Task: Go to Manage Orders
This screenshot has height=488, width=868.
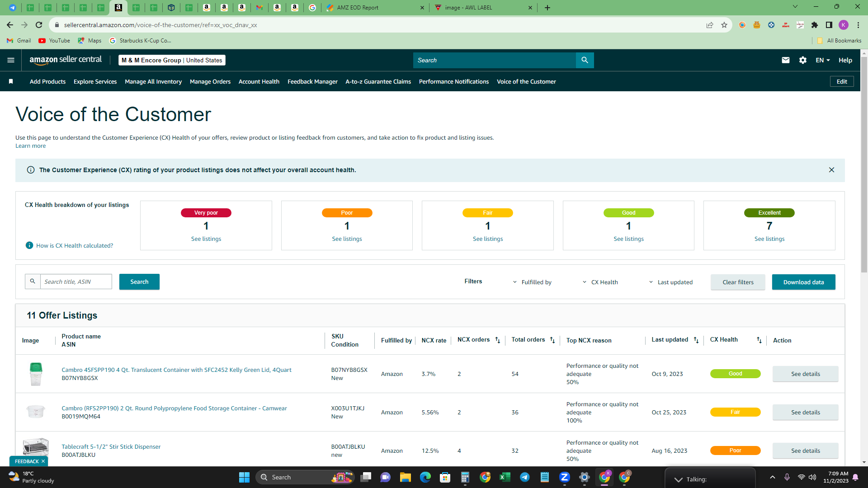Action: [x=210, y=81]
